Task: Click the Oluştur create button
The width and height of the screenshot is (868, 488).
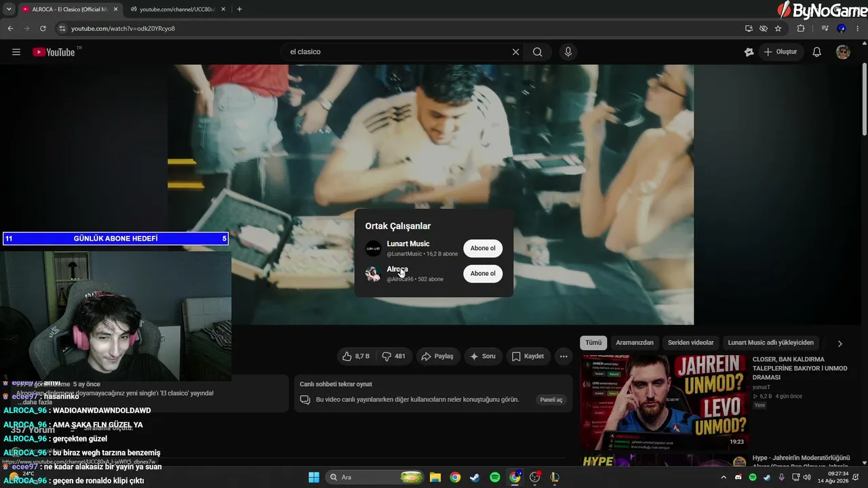Action: pos(780,52)
